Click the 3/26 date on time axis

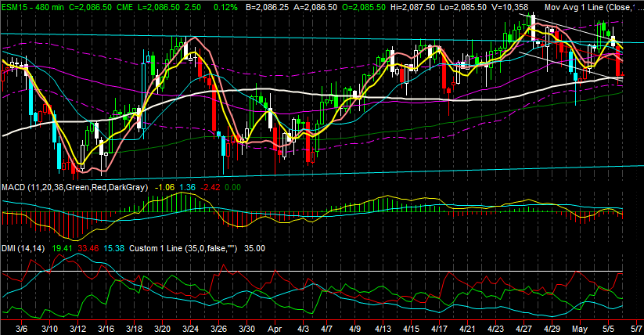[x=218, y=329]
